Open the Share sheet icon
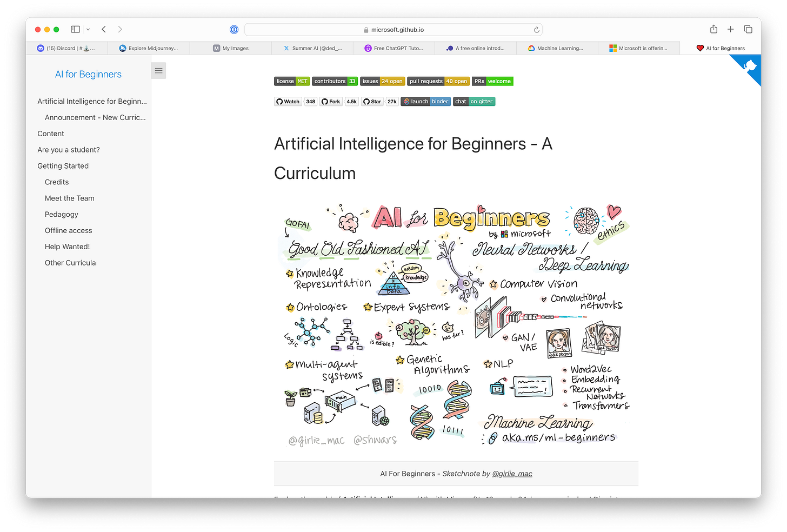Image resolution: width=787 pixels, height=532 pixels. click(713, 29)
